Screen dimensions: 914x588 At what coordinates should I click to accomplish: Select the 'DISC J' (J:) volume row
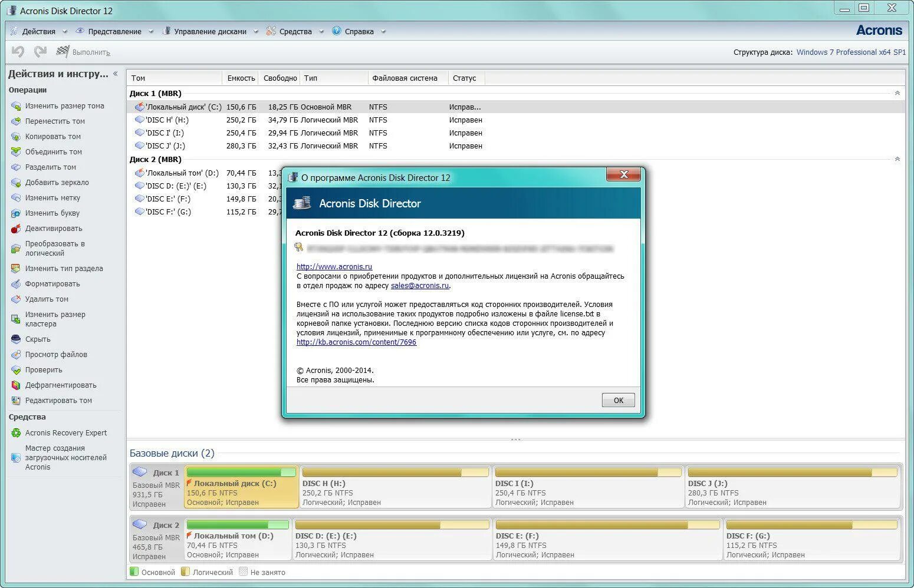516,146
